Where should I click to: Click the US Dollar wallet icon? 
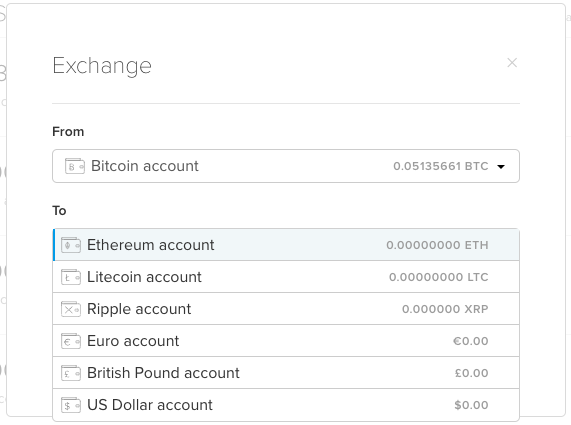(71, 405)
